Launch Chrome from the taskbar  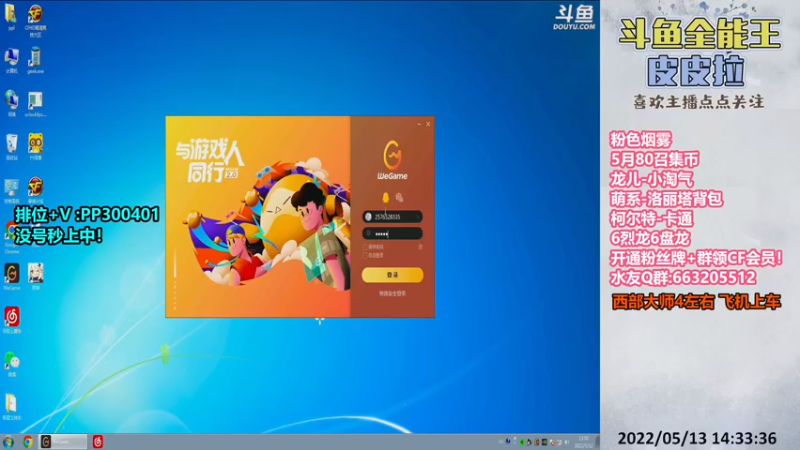(28, 442)
